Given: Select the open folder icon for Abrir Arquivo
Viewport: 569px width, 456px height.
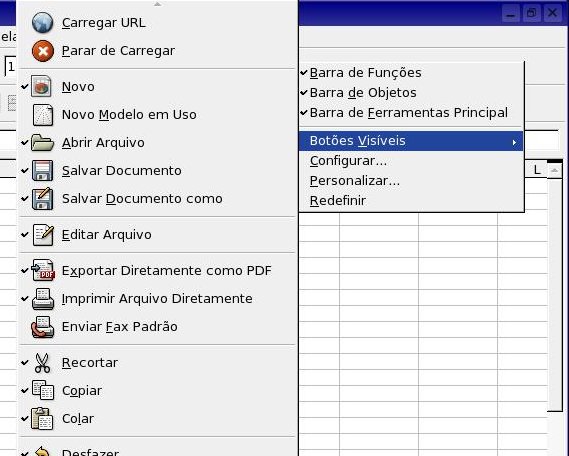Looking at the screenshot, I should pyautogui.click(x=42, y=143).
